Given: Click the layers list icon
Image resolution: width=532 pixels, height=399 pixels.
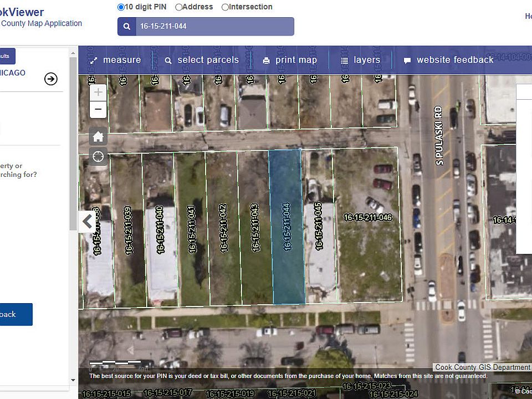Looking at the screenshot, I should pyautogui.click(x=344, y=61).
